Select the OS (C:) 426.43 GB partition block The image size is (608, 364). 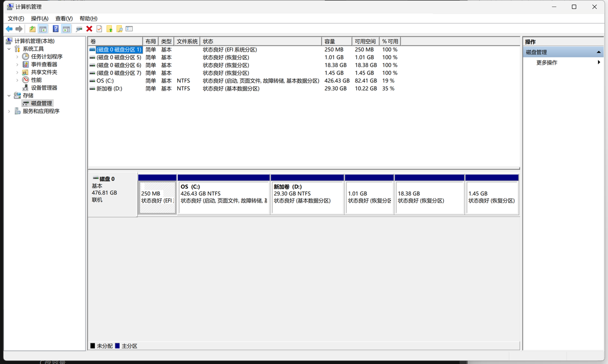[x=223, y=195]
